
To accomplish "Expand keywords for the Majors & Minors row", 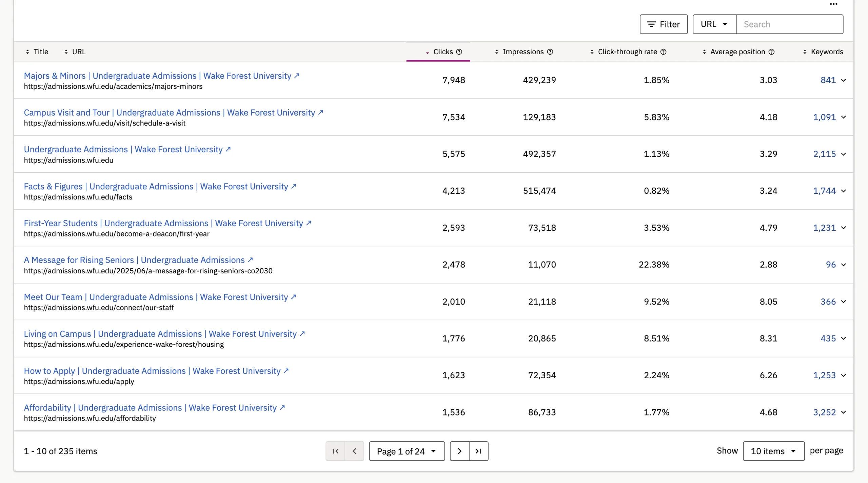I will pos(844,80).
